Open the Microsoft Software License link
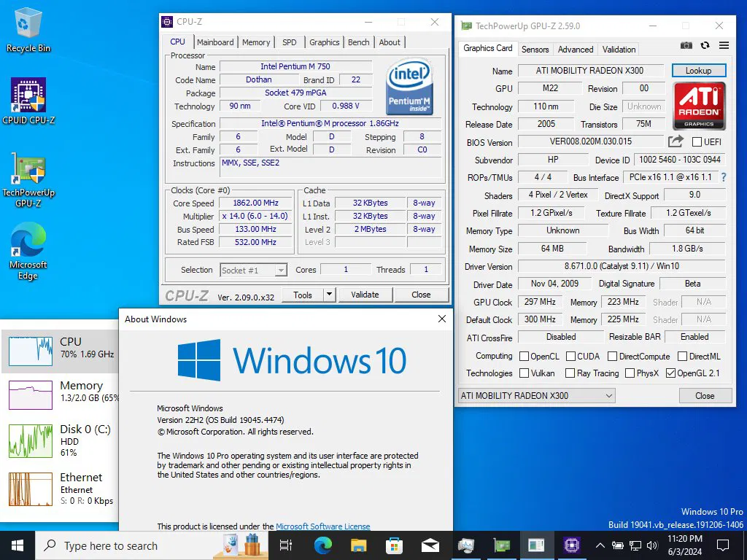 [322, 526]
